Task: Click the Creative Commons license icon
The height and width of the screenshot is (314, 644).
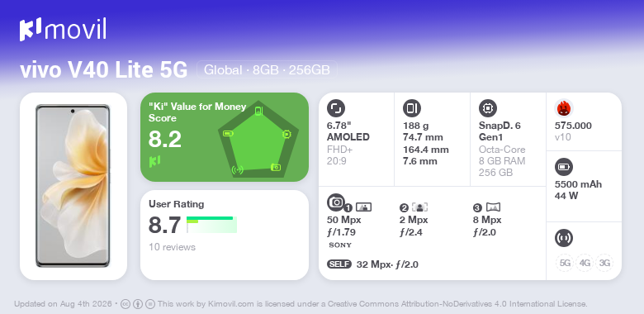Action: (x=125, y=304)
